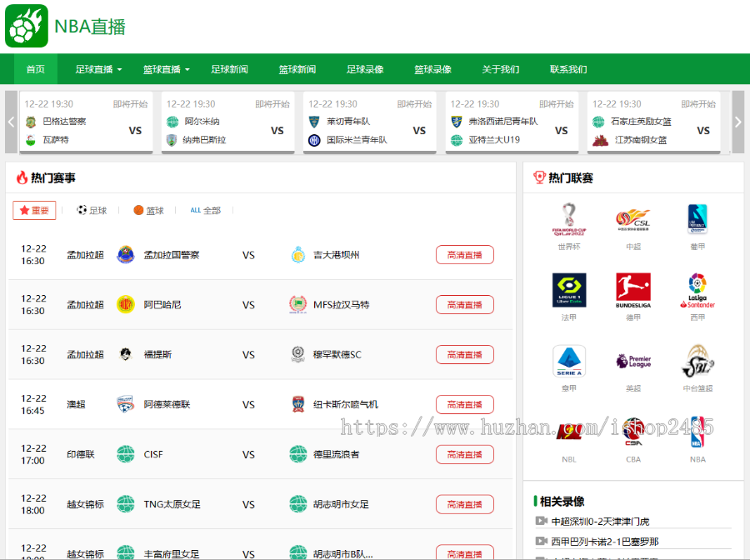Viewport: 750px width, 560px height.
Task: Open the 世界杯 league icon
Action: (x=568, y=219)
